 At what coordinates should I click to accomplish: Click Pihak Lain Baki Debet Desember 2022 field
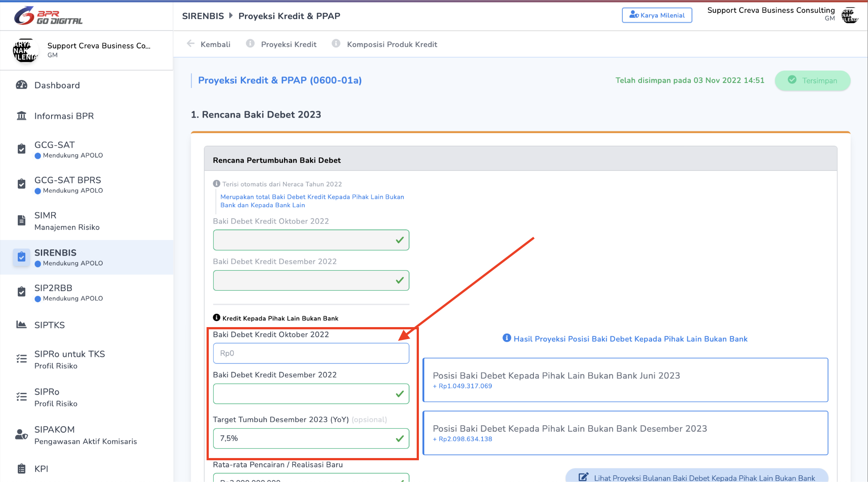click(x=311, y=394)
